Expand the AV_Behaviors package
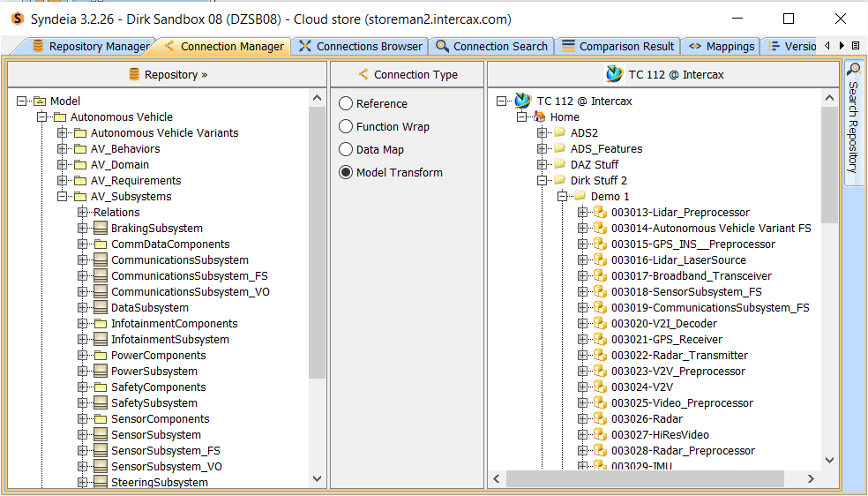Viewport: 868px width, 496px height. click(62, 149)
